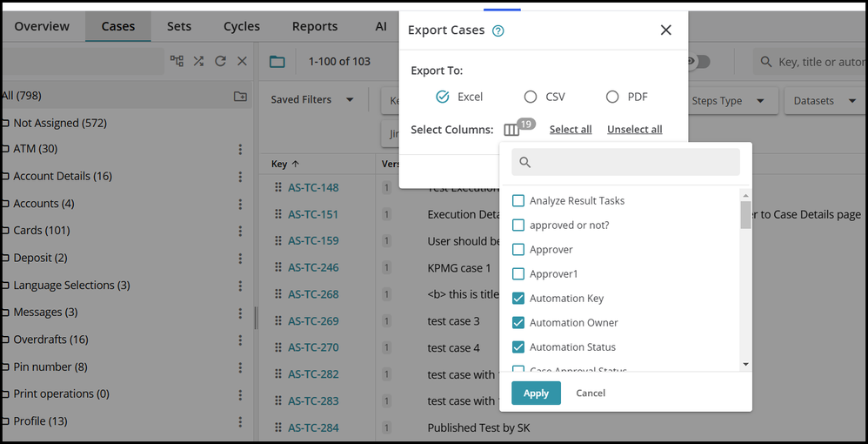868x444 pixels.
Task: Open the kebab menu for Deposit folder
Action: click(x=240, y=259)
